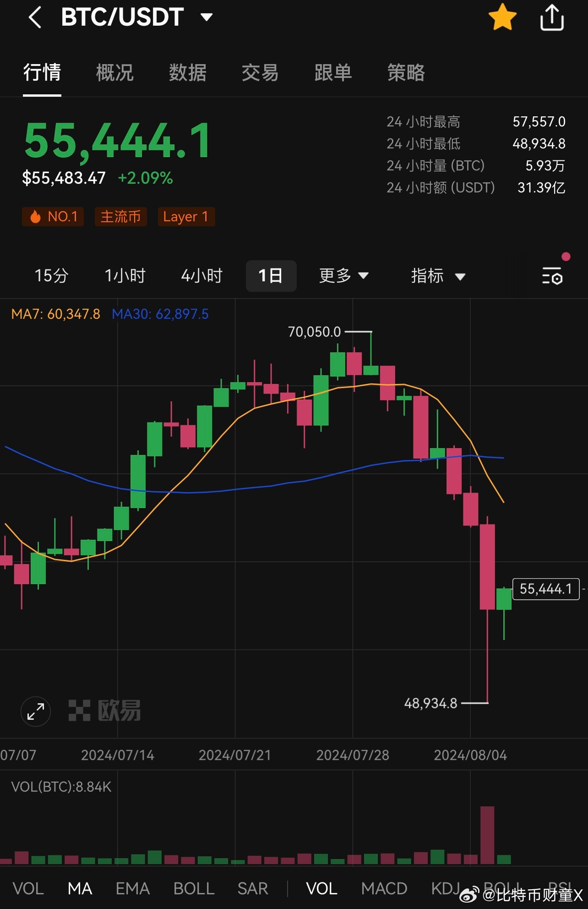Tap the $55,483.47 USD price
This screenshot has height=909, width=588.
tap(64, 178)
